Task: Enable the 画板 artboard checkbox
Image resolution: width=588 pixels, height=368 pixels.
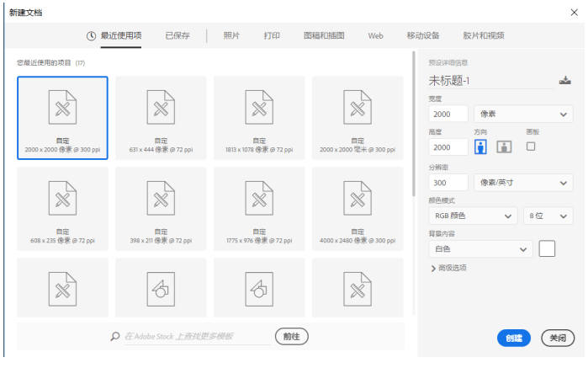Action: 531,146
